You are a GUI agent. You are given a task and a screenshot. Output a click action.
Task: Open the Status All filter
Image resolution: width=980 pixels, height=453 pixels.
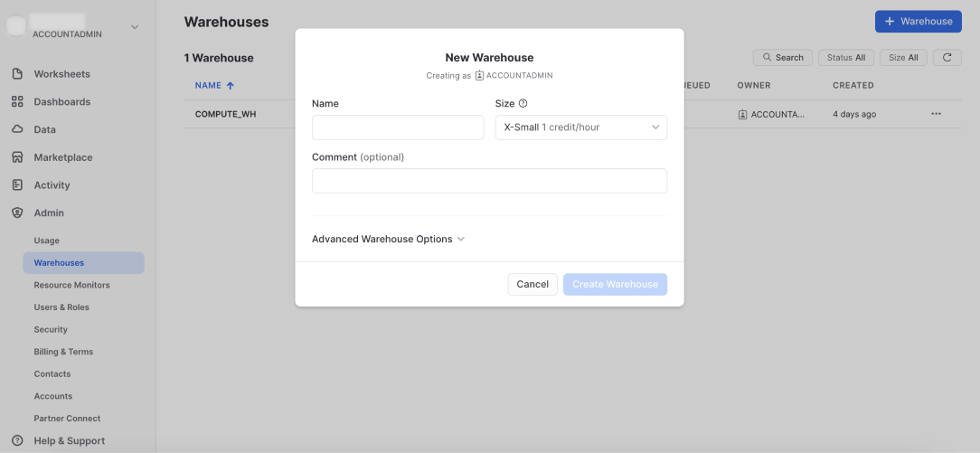[845, 58]
